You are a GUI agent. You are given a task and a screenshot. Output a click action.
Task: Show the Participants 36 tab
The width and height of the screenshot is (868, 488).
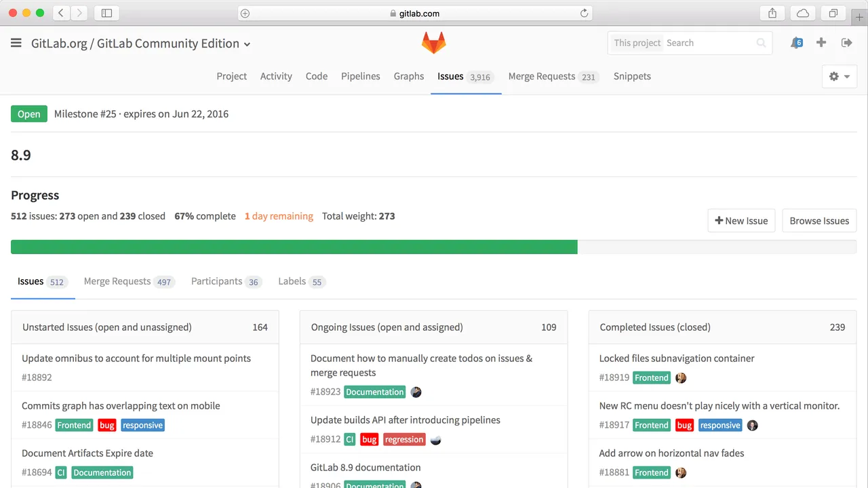point(226,281)
